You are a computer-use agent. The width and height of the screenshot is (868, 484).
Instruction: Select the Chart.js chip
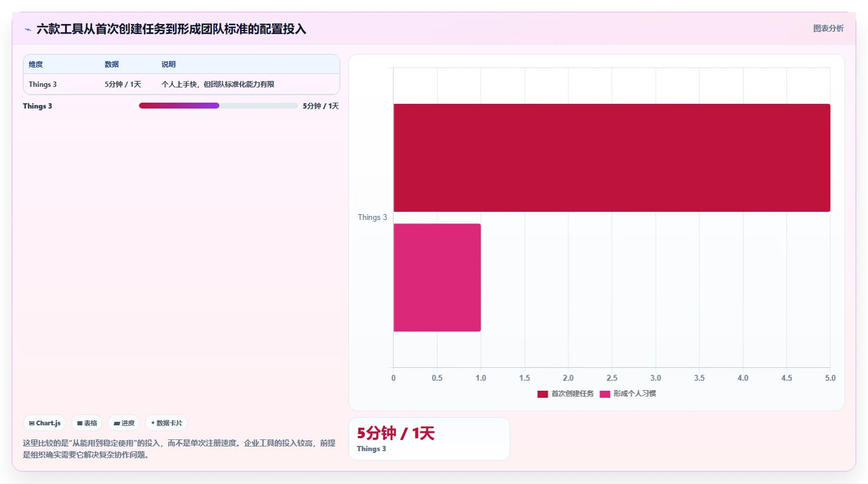coord(45,423)
